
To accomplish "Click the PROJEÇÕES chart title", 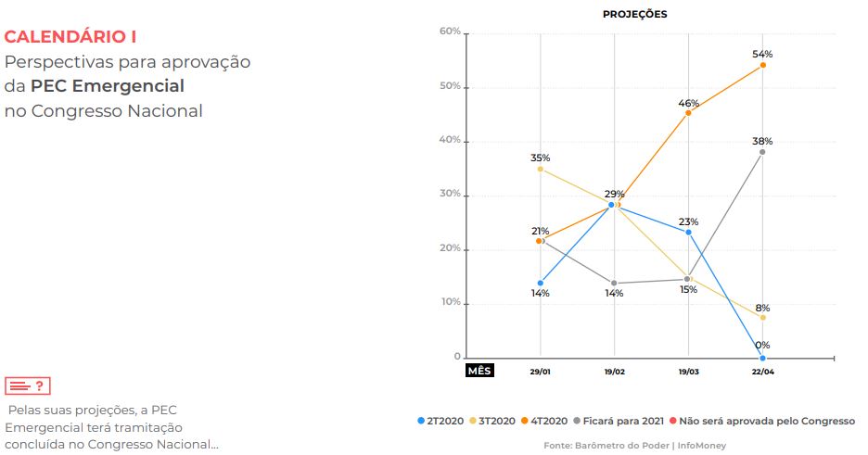I will tap(634, 15).
